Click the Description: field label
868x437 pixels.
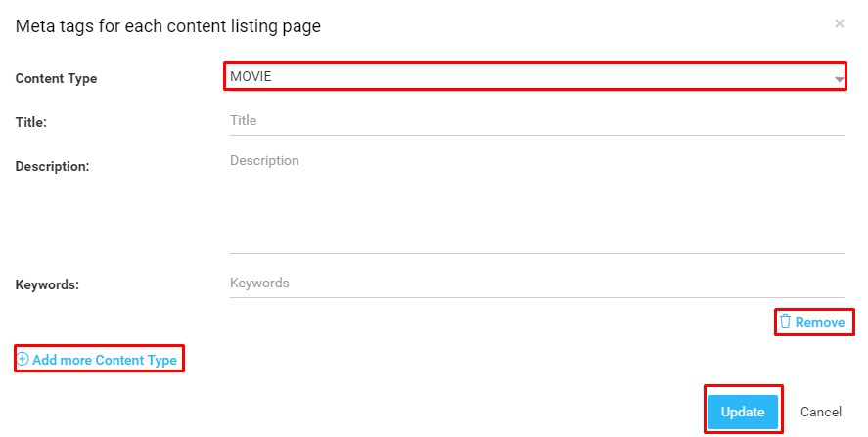coord(52,166)
